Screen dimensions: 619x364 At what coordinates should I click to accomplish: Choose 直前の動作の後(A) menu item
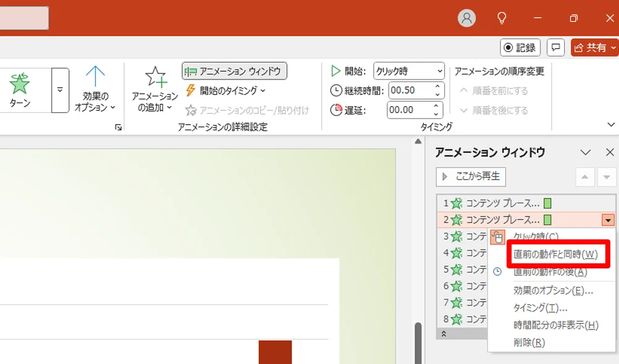point(552,271)
